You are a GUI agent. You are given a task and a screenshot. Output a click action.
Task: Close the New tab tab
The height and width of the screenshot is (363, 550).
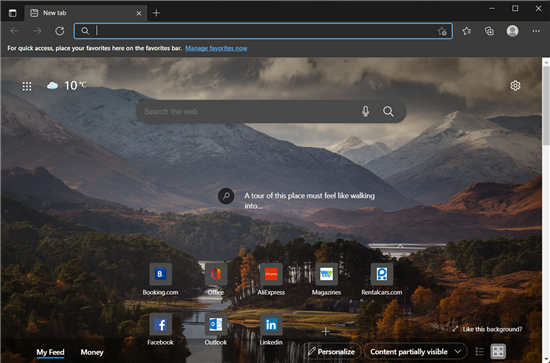[x=139, y=13]
